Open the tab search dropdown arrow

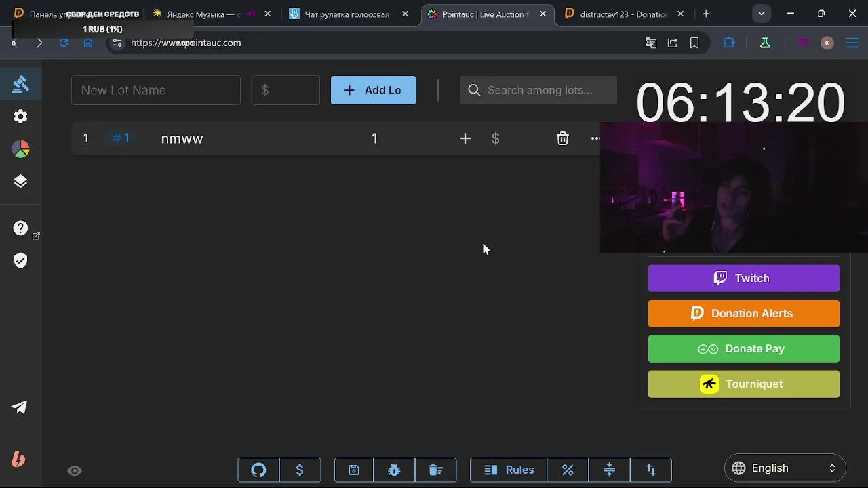tap(762, 14)
